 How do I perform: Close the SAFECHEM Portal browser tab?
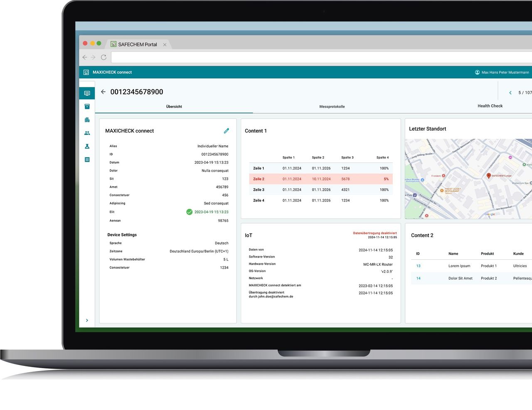tap(165, 44)
